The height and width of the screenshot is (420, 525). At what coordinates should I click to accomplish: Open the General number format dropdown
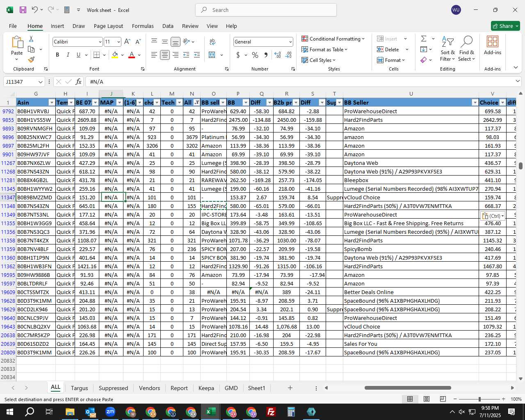coord(290,42)
